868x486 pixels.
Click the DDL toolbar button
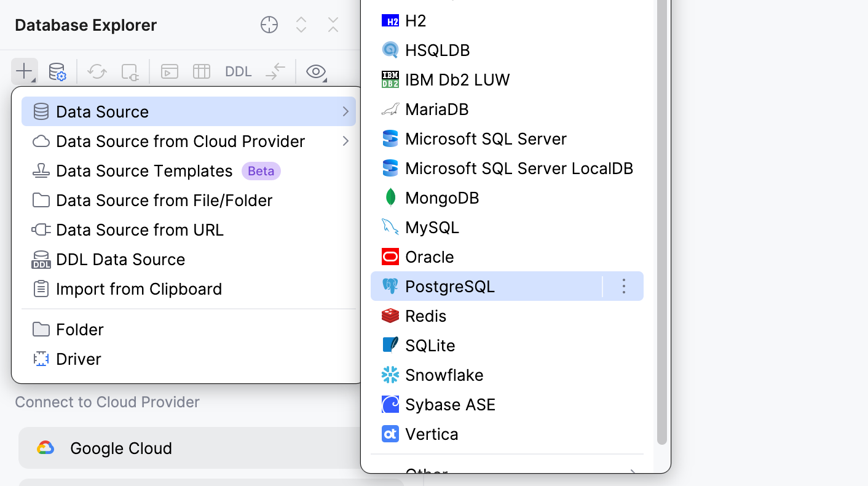point(239,71)
